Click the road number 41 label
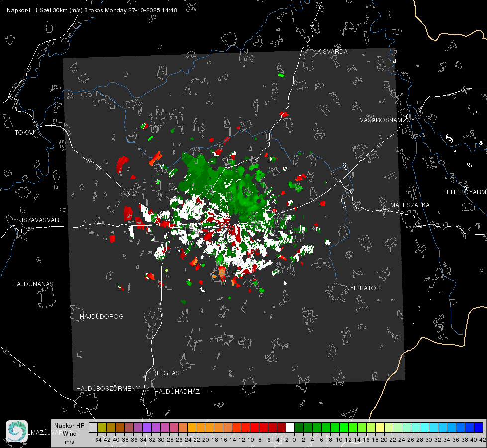This screenshot has width=487, height=448. click(378, 145)
